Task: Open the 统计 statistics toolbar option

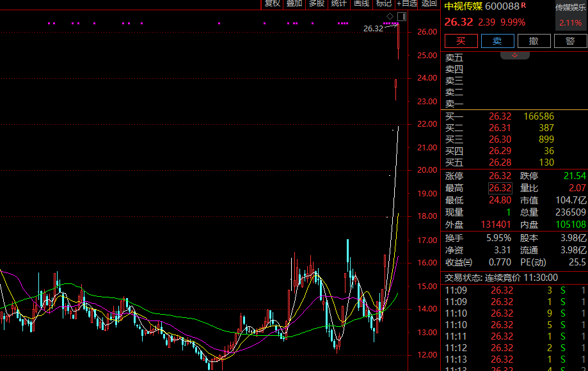Action: click(x=338, y=3)
